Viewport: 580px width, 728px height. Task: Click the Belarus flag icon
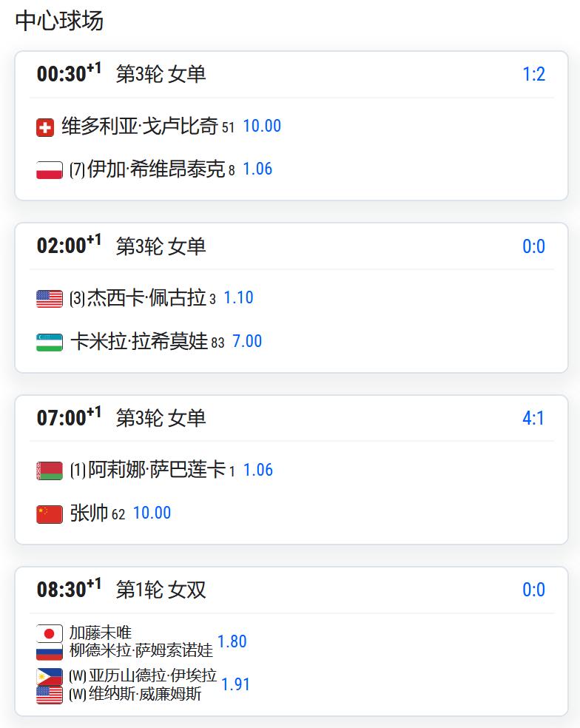click(x=50, y=471)
